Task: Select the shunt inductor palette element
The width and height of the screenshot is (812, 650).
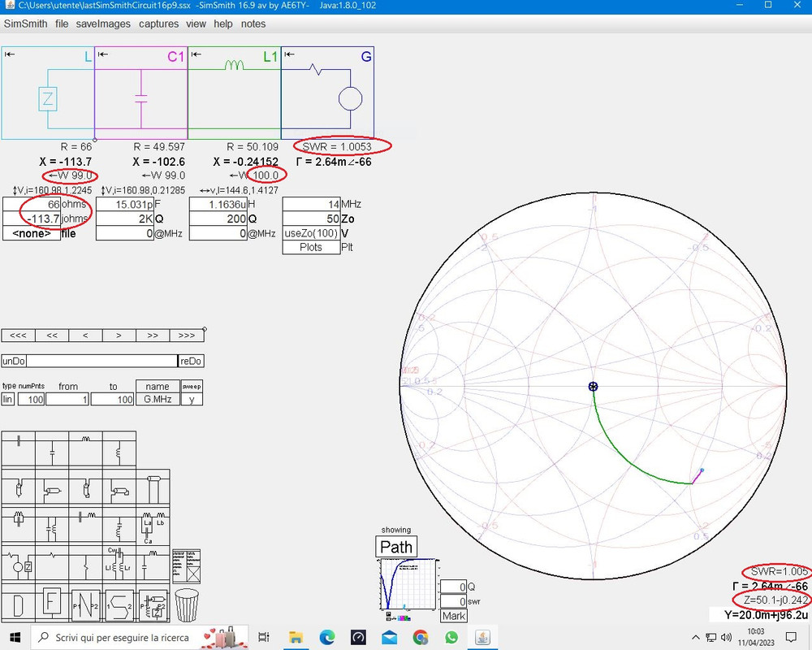Action: click(x=119, y=449)
